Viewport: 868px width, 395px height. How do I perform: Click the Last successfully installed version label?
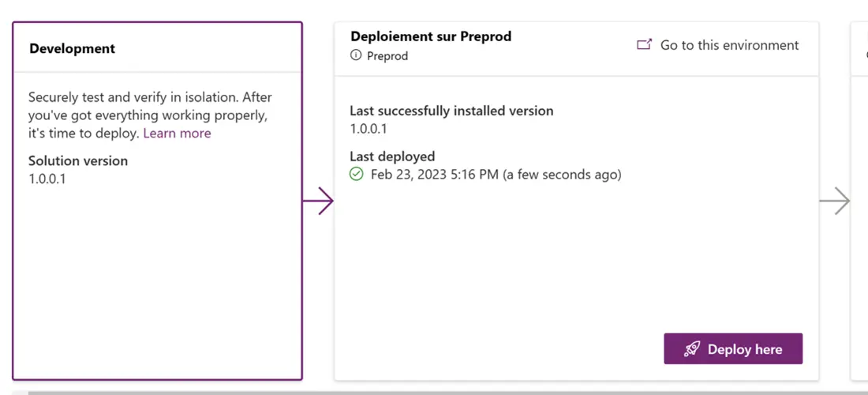451,111
